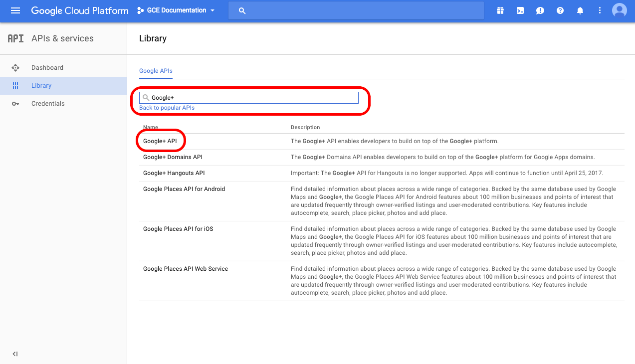Click the gift free trial icon
Viewport: 635px width, 364px height.
click(x=500, y=10)
